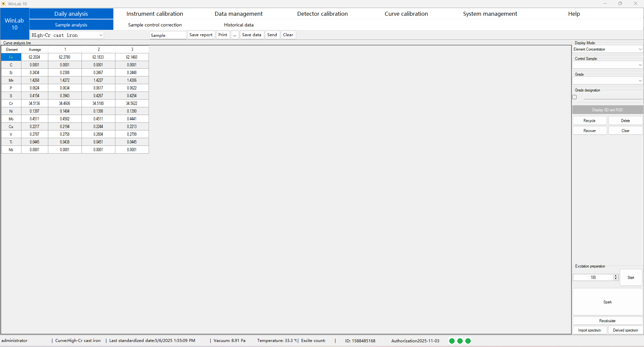Image resolution: width=644 pixels, height=347 pixels.
Task: Click the ellipsis button beside Print
Action: coord(235,35)
